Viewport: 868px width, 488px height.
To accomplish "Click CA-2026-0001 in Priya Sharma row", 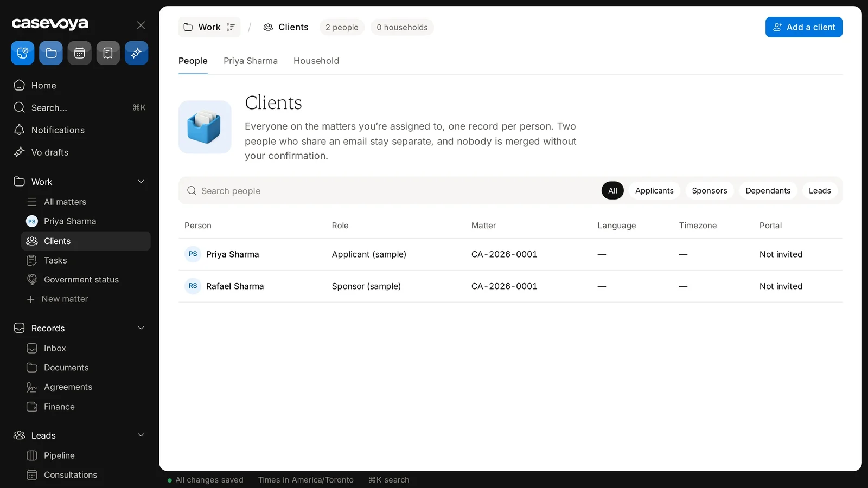I will point(505,254).
